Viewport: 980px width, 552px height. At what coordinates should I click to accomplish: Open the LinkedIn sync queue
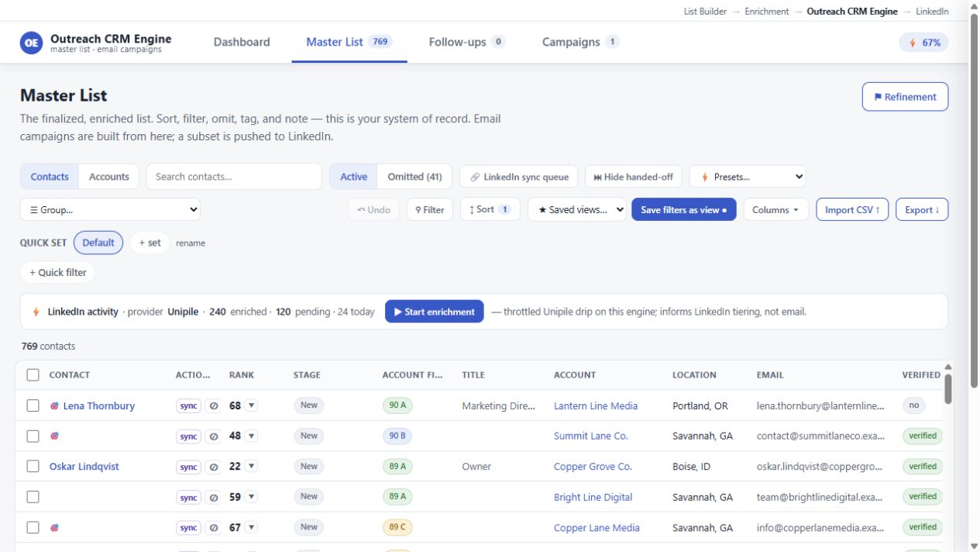(519, 177)
